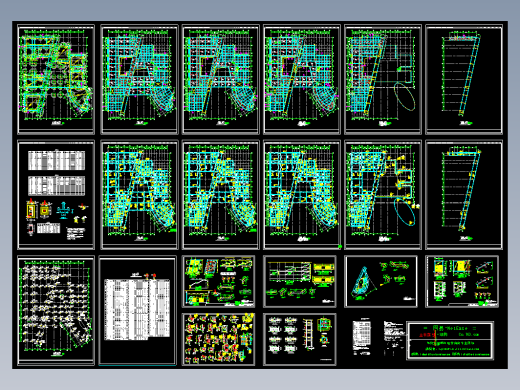This screenshot has height=390, width=520.
Task: Open the second sheet in the top row
Action: pos(139,79)
